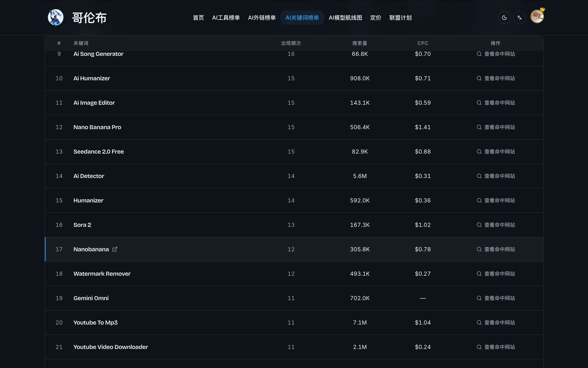Select the AI关键词榜单 nav tab
The height and width of the screenshot is (368, 588).
pyautogui.click(x=302, y=18)
